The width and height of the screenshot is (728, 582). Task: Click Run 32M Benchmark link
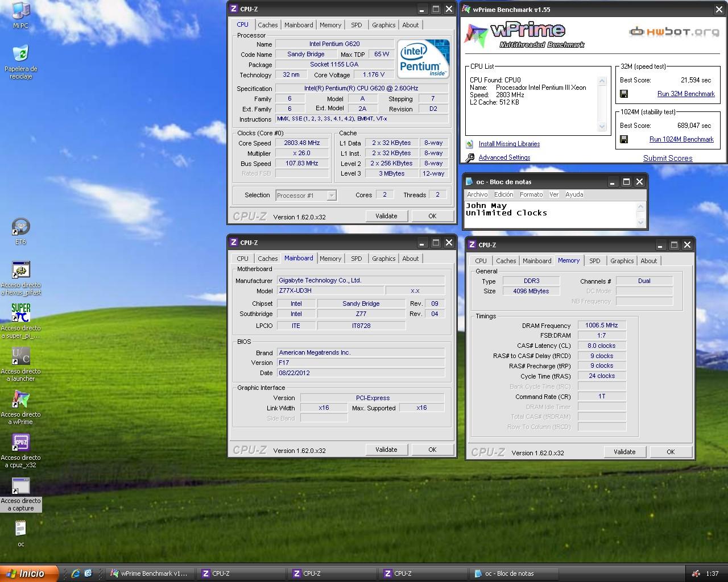(686, 94)
